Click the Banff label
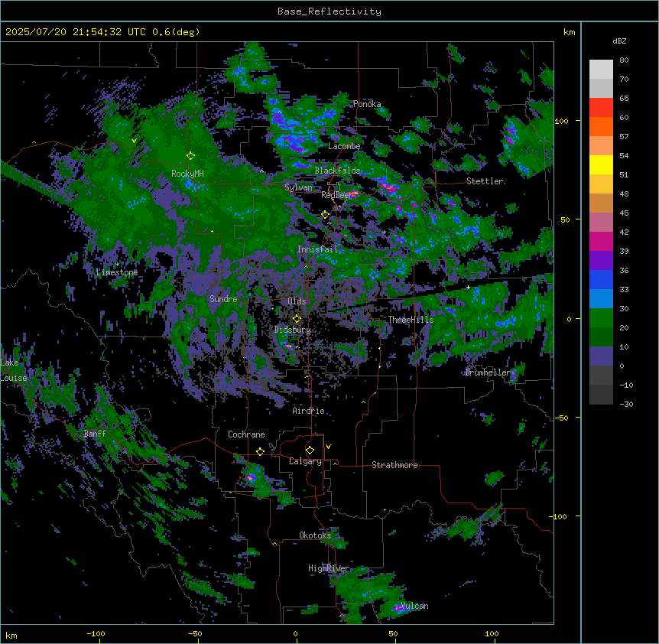This screenshot has width=659, height=644. [x=95, y=434]
